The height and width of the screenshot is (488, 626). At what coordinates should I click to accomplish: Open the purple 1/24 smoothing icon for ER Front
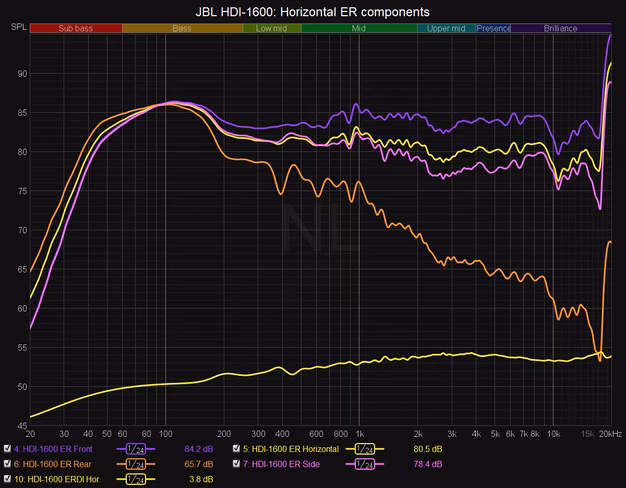point(136,449)
